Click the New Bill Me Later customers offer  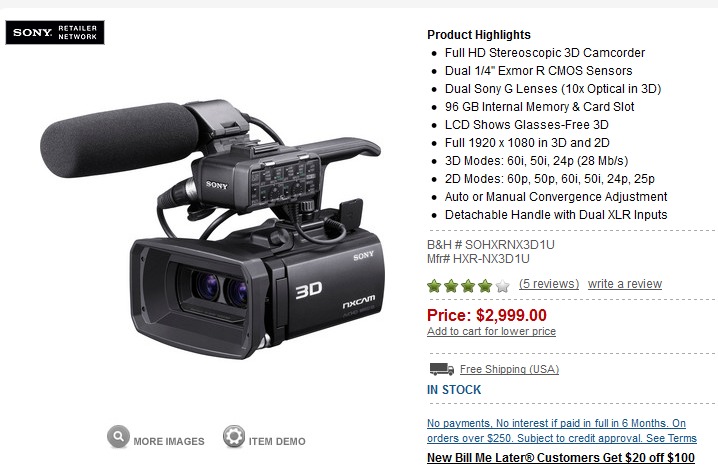pyautogui.click(x=561, y=458)
